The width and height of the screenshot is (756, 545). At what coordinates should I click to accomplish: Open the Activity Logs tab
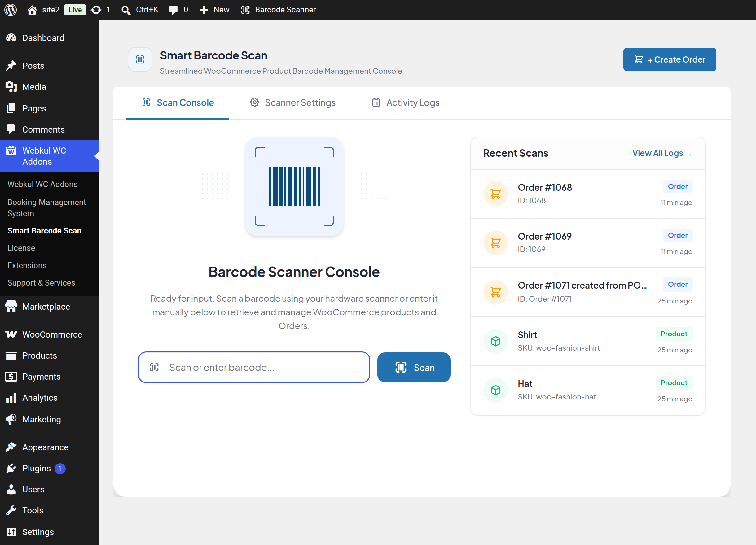[405, 102]
